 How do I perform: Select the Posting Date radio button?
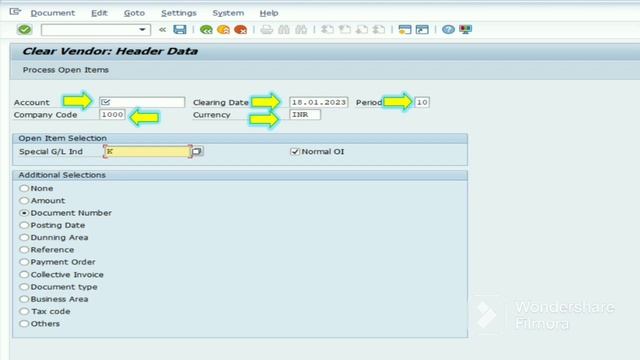24,225
